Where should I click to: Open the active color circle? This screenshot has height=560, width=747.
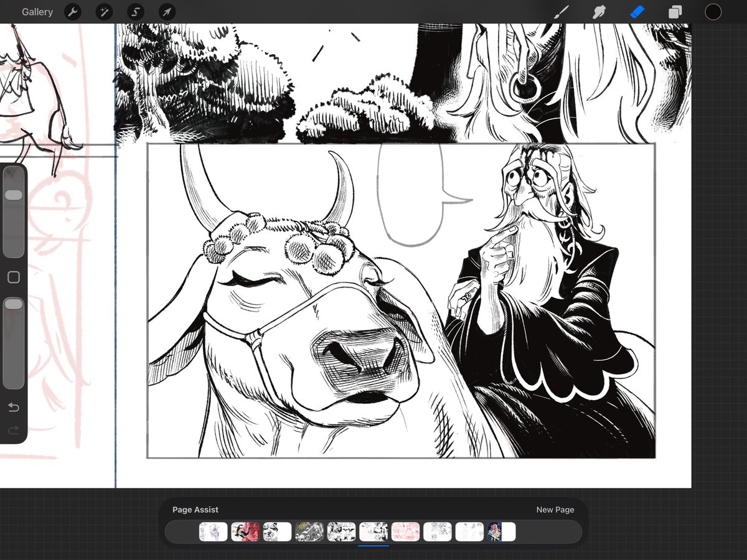[713, 12]
